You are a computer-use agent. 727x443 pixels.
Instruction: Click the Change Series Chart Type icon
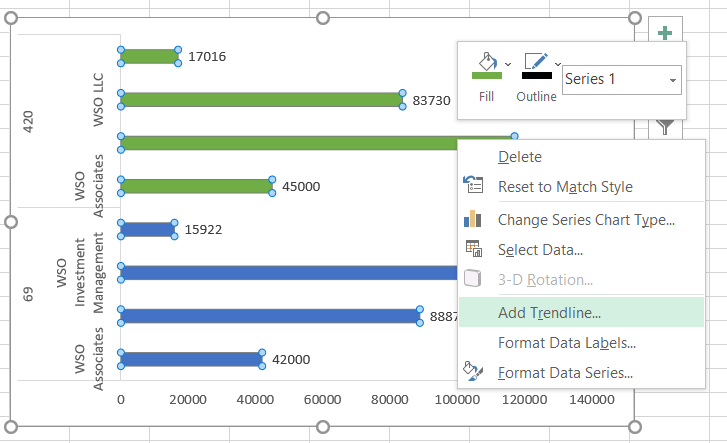coord(474,219)
